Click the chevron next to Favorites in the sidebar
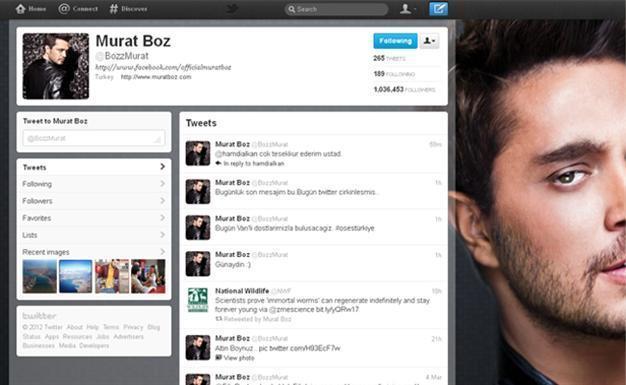 pos(162,218)
